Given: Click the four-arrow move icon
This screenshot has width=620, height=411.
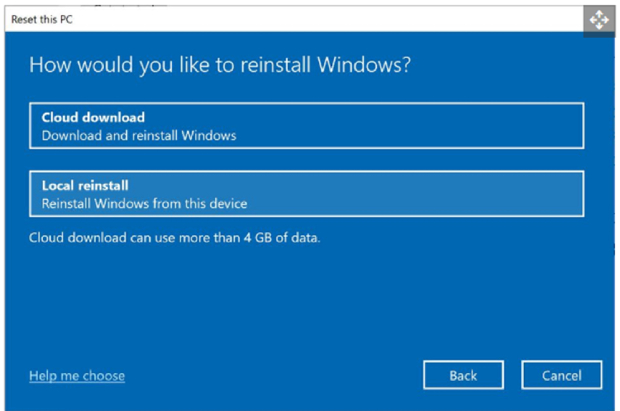Looking at the screenshot, I should pyautogui.click(x=598, y=19).
